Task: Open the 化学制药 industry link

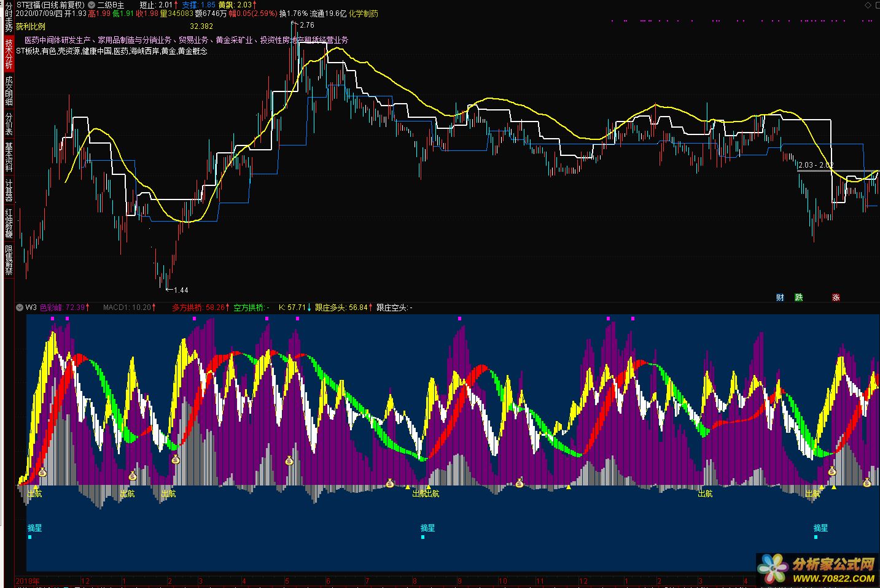Action: (364, 14)
